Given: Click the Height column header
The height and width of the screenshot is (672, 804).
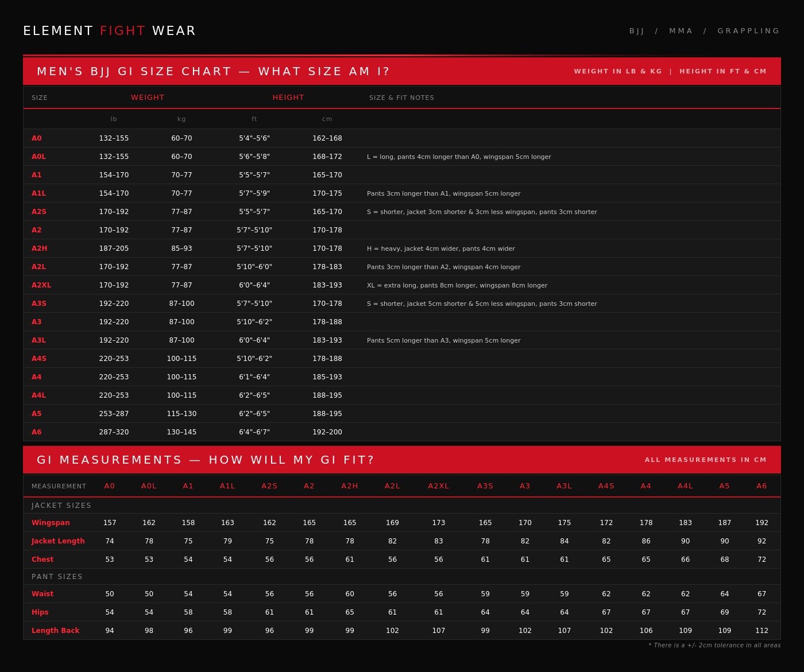Looking at the screenshot, I should point(288,98).
